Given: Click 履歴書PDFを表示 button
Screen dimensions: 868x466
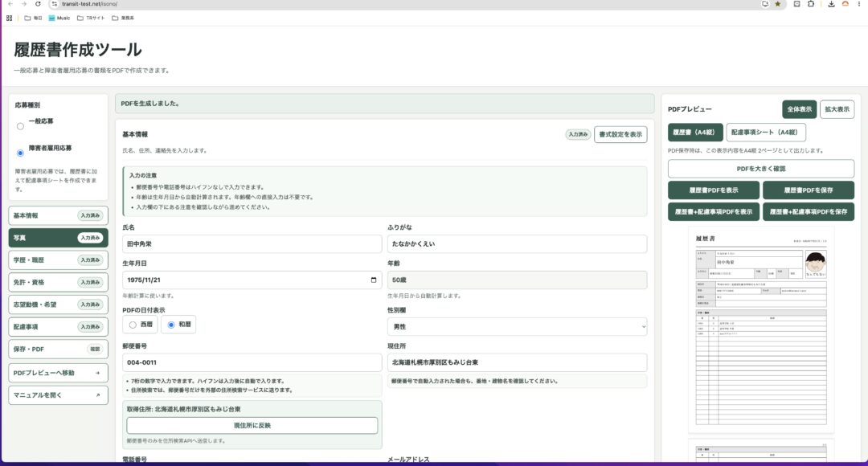Looking at the screenshot, I should [x=714, y=190].
